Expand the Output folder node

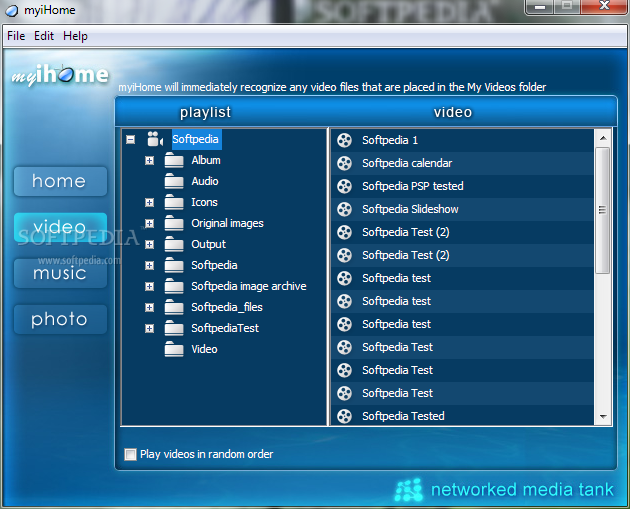(149, 244)
